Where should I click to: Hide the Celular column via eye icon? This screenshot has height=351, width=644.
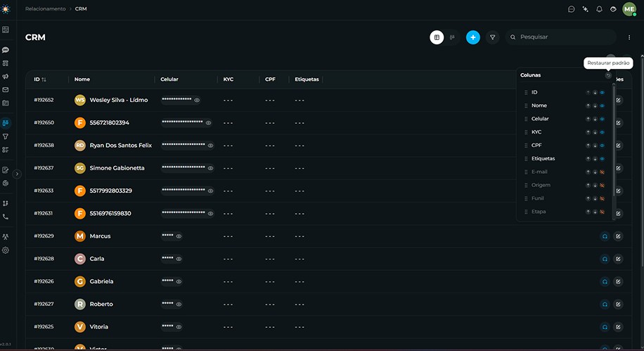602,119
